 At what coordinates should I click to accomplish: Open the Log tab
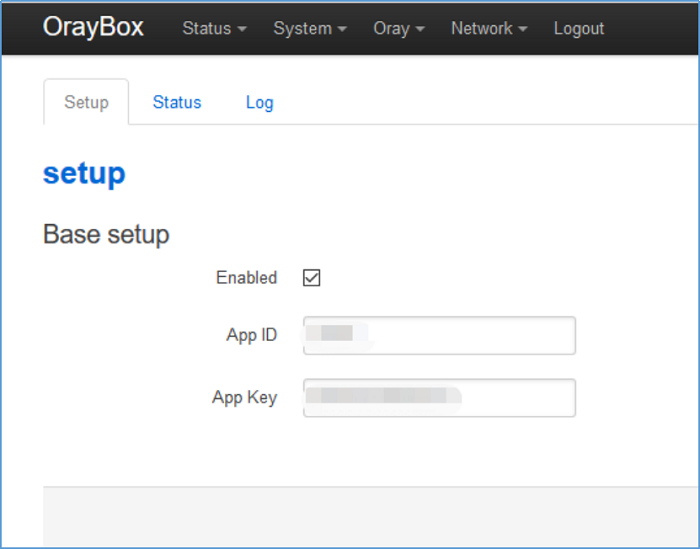coord(259,103)
